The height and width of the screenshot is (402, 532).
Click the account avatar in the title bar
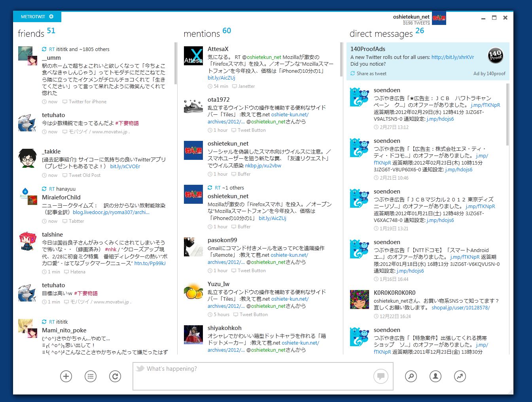point(439,18)
